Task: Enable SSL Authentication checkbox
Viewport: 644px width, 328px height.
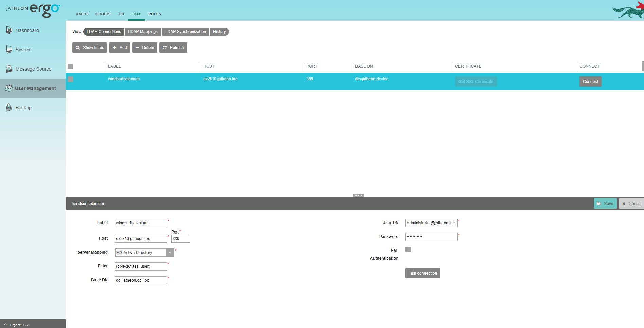Action: (x=408, y=249)
